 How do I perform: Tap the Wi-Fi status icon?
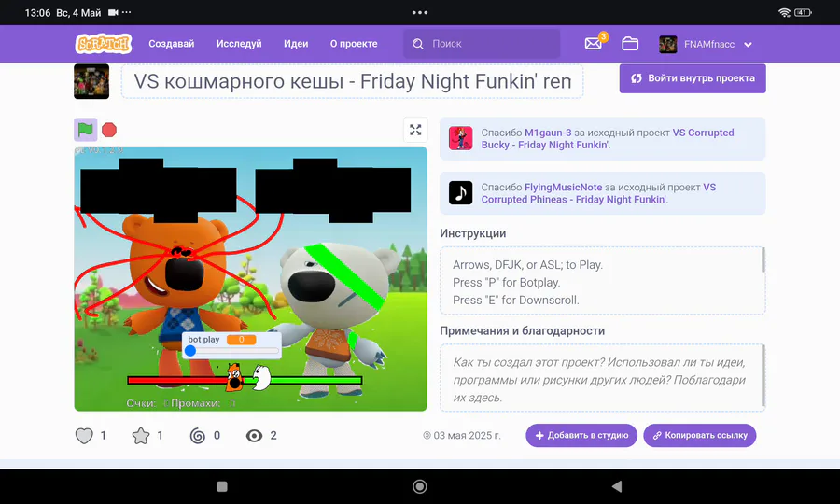(784, 12)
